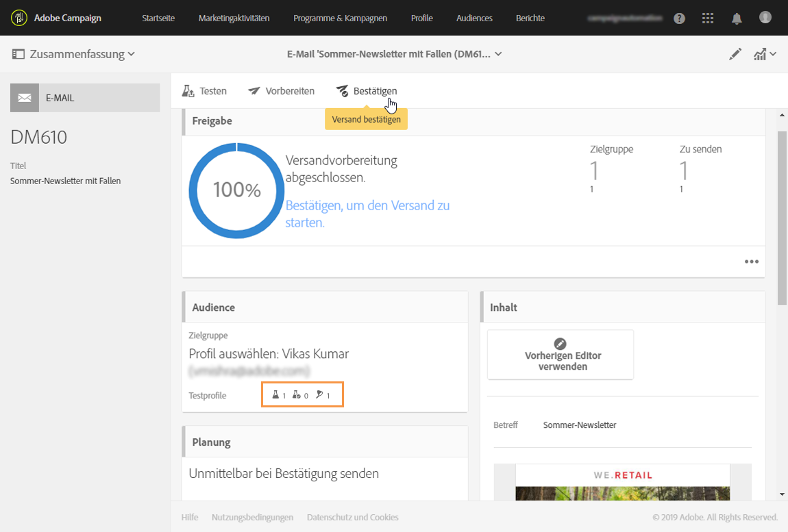
Task: Click the pencil icon on Vorherigen Editor
Action: [x=560, y=344]
